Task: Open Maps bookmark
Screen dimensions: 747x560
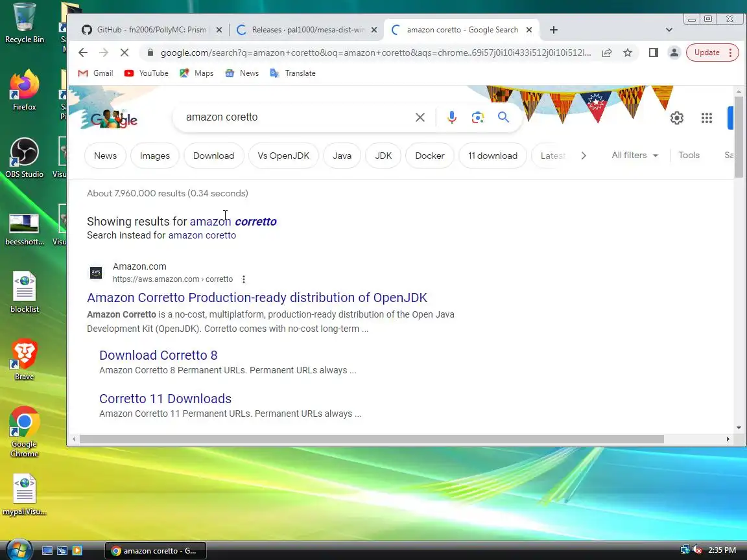Action: pos(196,73)
